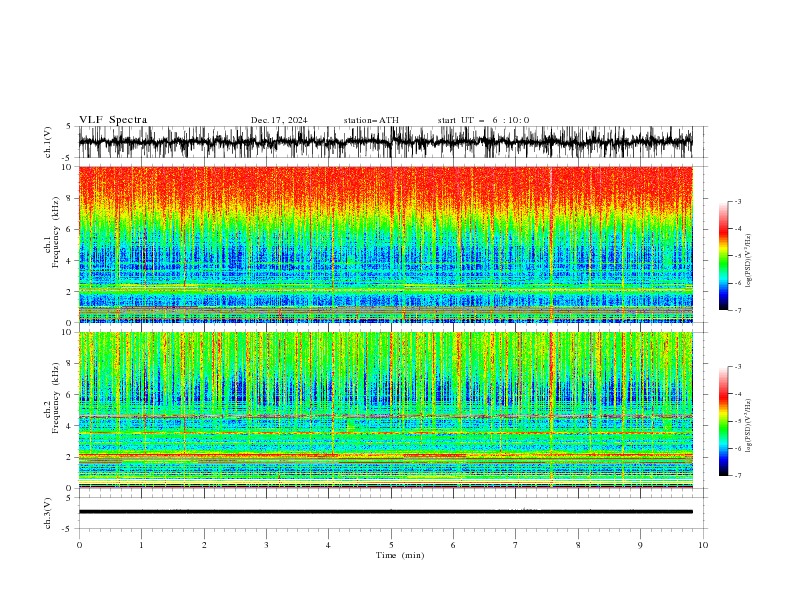Click the "8" kHz tick on ch.1 axis
This screenshot has height=612, width=792.
(x=69, y=198)
